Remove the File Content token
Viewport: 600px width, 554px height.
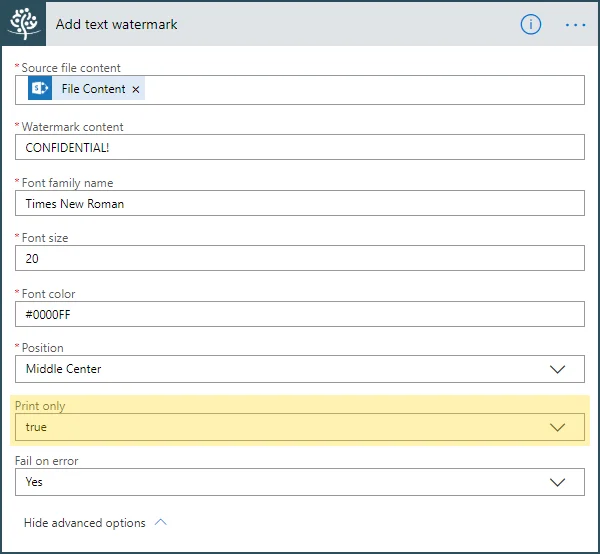[137, 90]
